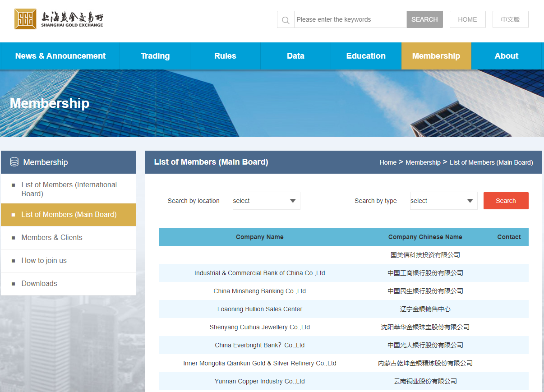Click Chinese name 云南铜业股份有限公司
Viewport: 544px width, 392px height.
click(x=425, y=381)
